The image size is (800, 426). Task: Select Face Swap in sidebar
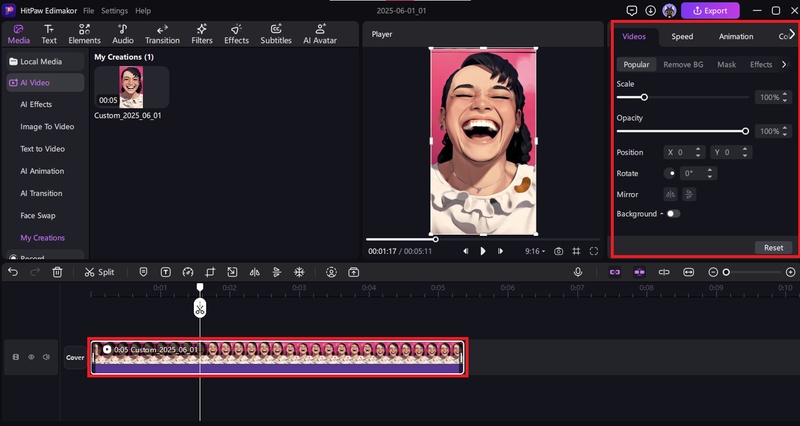click(x=38, y=215)
